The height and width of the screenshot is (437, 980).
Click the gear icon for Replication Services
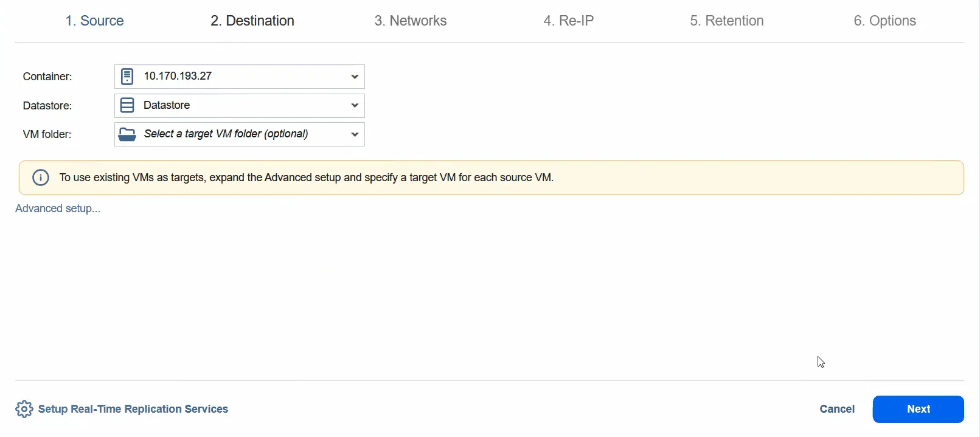pyautogui.click(x=24, y=409)
